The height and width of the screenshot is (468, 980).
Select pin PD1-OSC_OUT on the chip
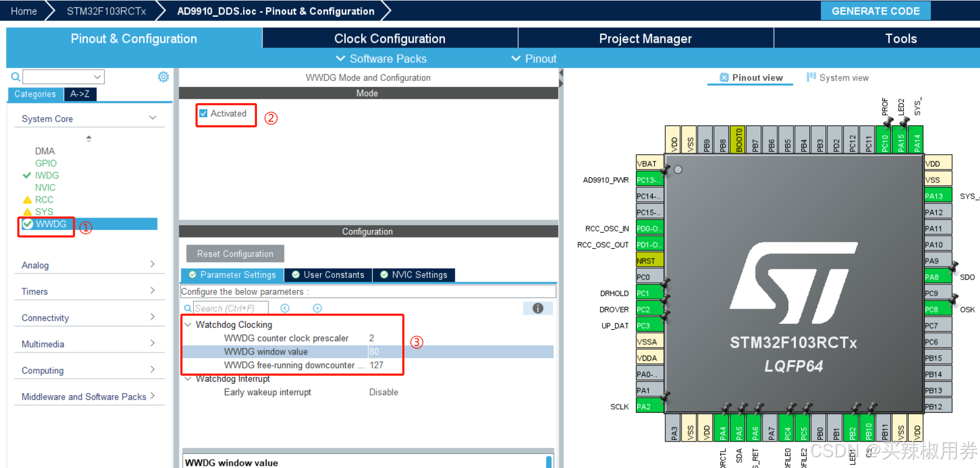coord(650,245)
